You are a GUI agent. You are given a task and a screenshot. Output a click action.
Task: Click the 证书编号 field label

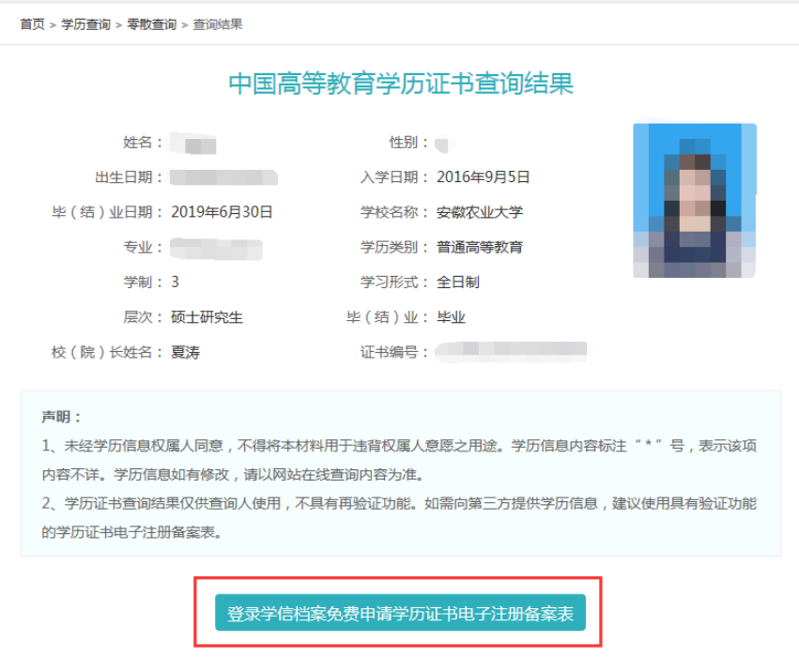(x=394, y=353)
